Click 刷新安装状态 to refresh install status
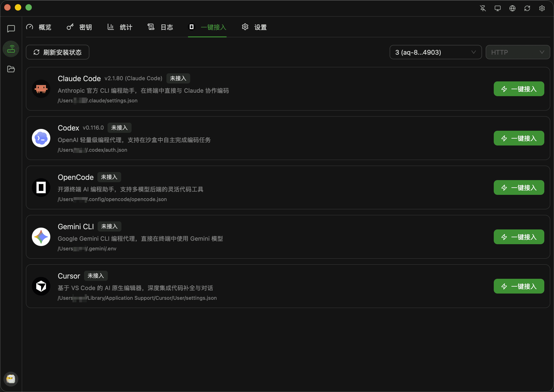554x392 pixels. pos(57,52)
